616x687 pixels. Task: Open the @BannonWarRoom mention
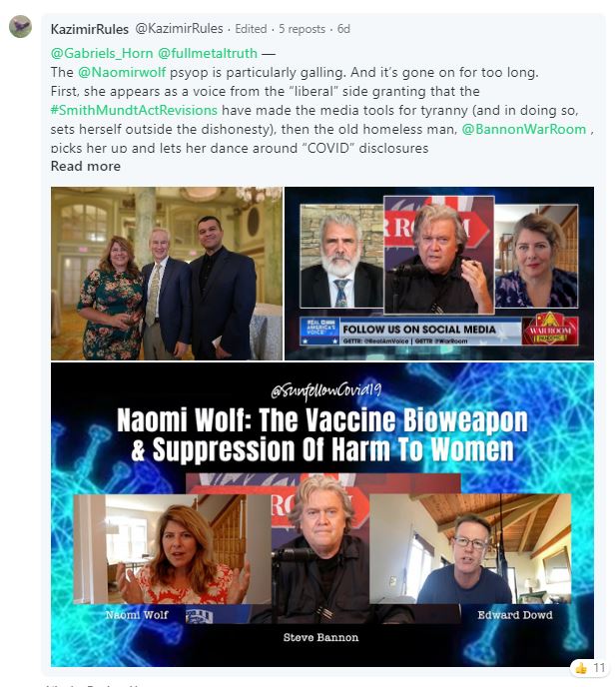pyautogui.click(x=523, y=129)
